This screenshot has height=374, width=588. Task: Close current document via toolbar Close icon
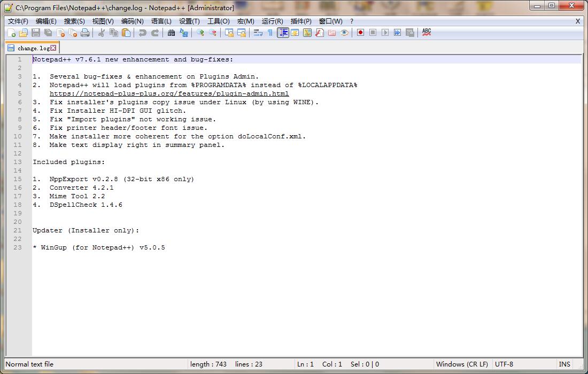coord(61,33)
